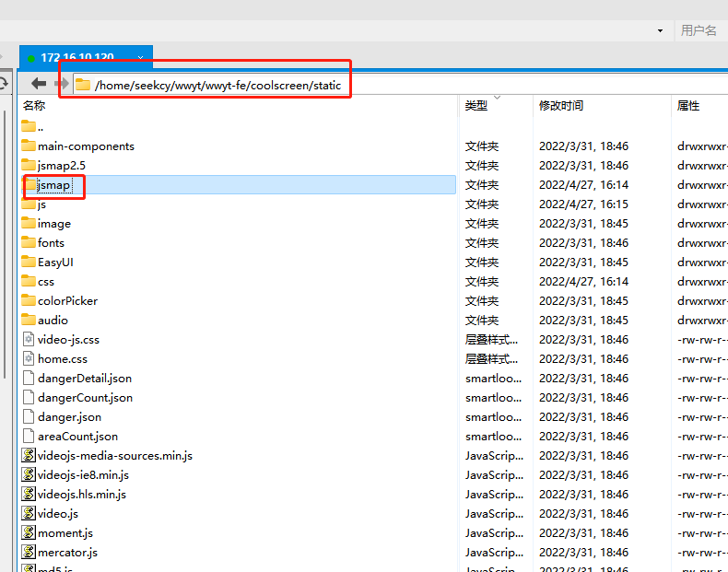Sort by the 名称 column header
This screenshot has width=728, height=572.
pos(34,105)
